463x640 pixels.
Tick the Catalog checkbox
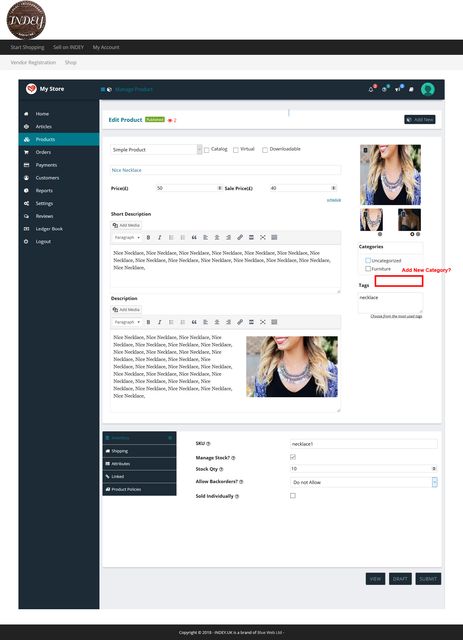click(207, 150)
